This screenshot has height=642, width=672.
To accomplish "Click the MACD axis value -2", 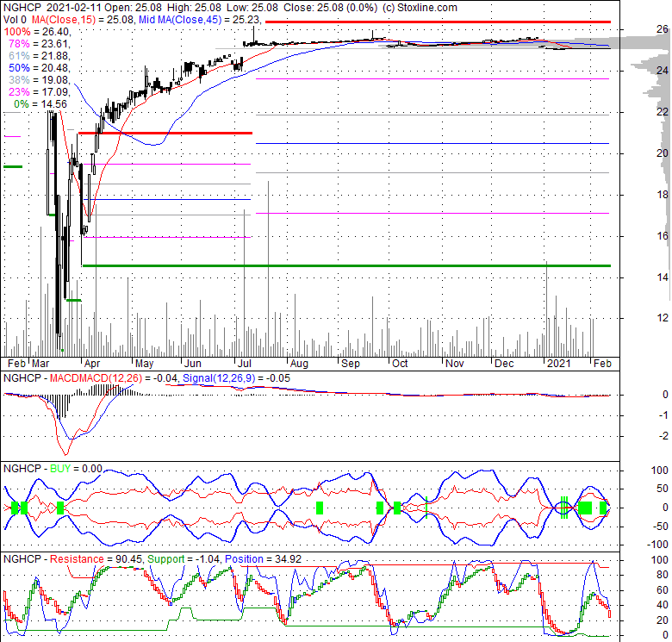I will click(x=664, y=436).
